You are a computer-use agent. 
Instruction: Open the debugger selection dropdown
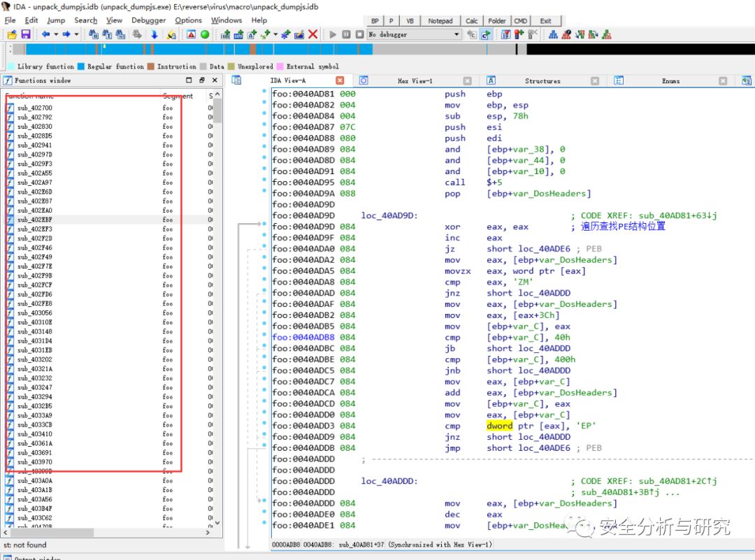(456, 34)
